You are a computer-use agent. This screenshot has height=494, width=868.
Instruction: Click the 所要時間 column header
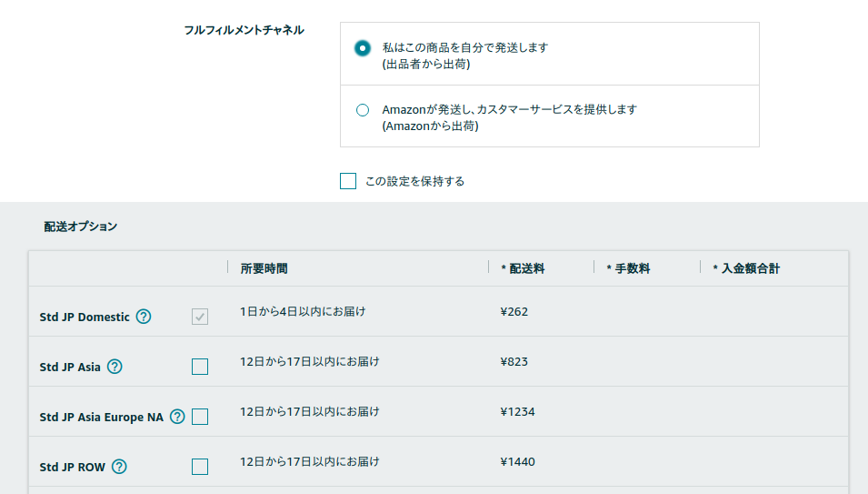point(264,268)
